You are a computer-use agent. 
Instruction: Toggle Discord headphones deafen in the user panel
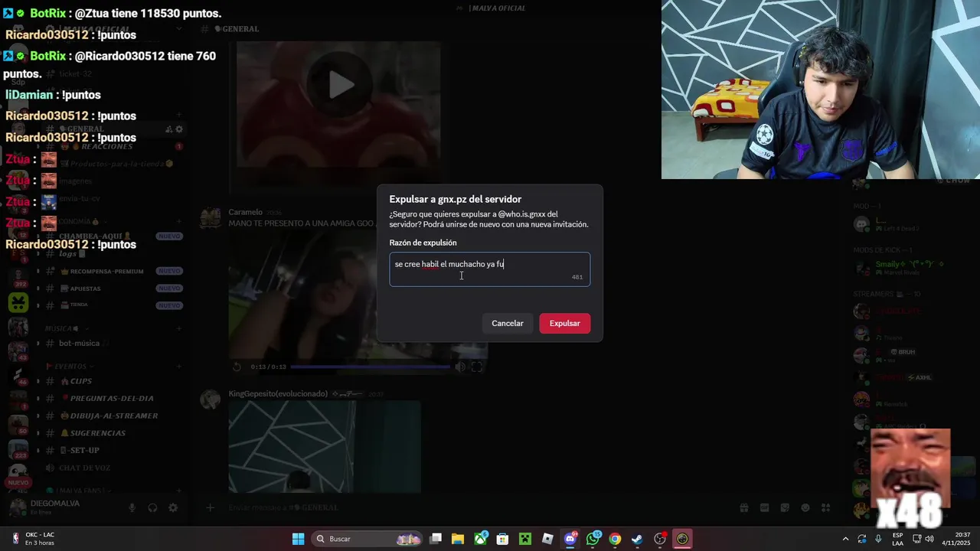[152, 507]
